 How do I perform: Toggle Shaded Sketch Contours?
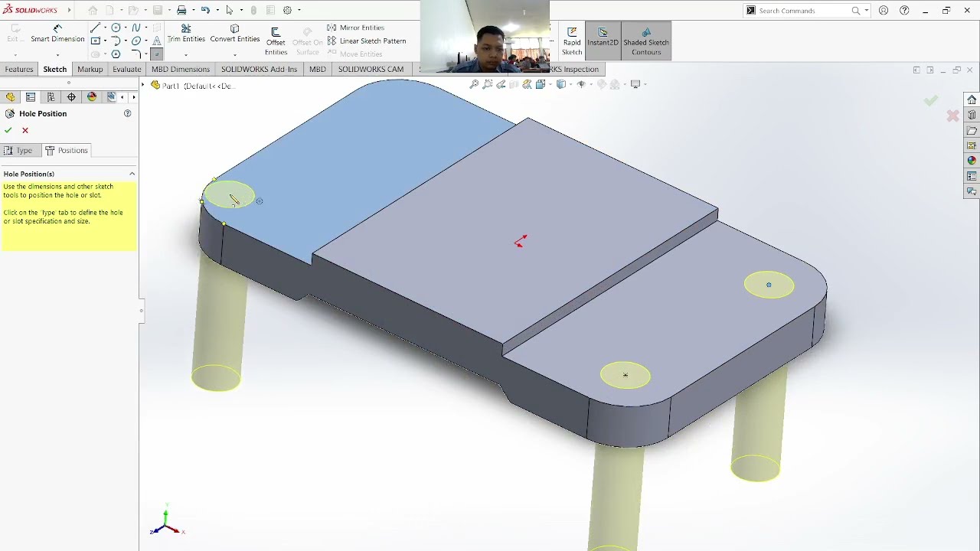(x=646, y=41)
